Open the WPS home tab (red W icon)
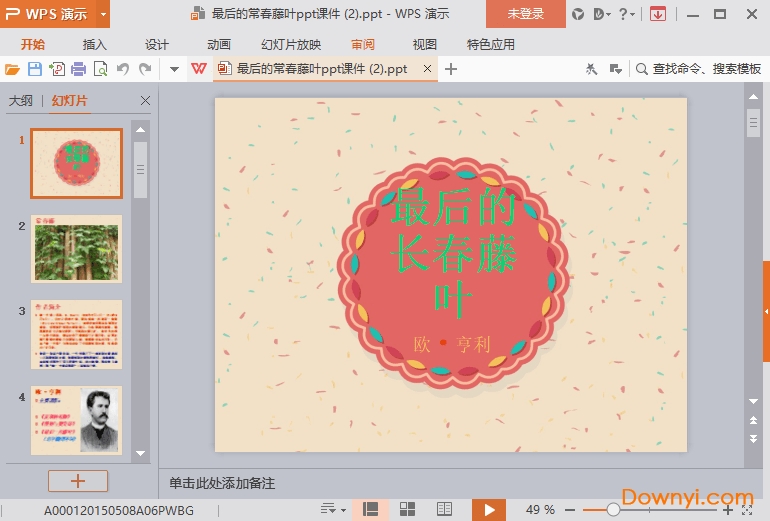This screenshot has height=521, width=770. 199,69
